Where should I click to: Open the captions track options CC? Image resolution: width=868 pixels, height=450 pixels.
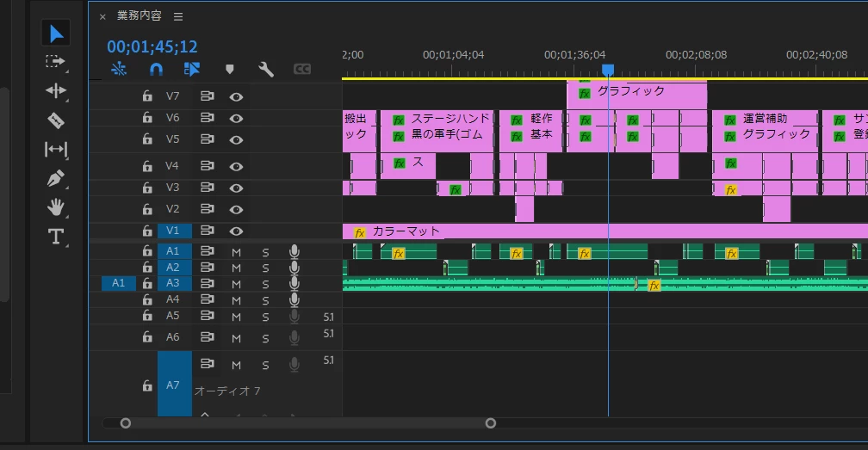(301, 69)
